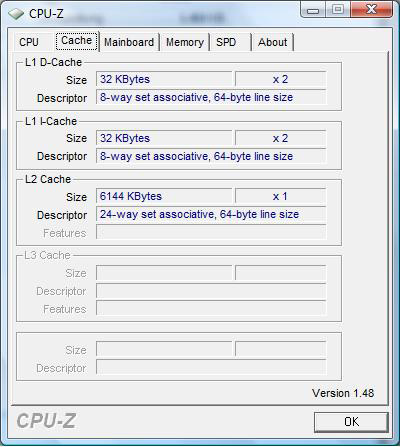Minimize the CPU-Z window
Screen dimensions: 400x447
(313, 10)
